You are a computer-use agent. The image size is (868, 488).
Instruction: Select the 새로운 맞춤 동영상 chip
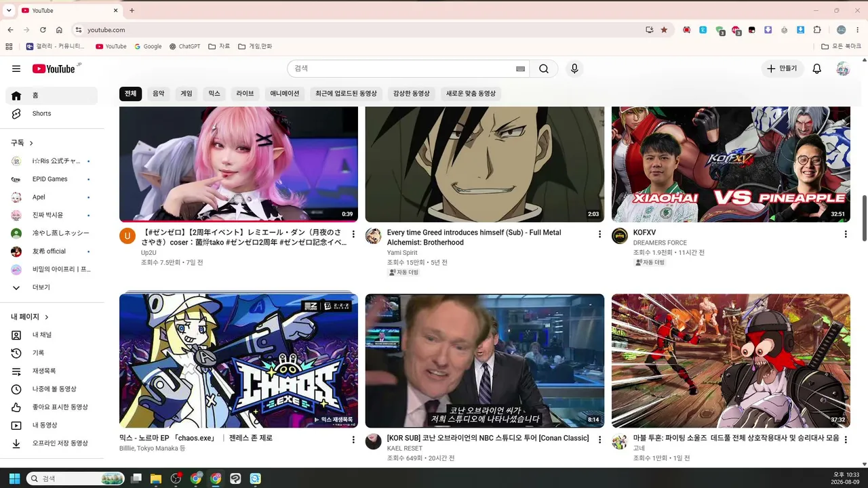(x=471, y=94)
